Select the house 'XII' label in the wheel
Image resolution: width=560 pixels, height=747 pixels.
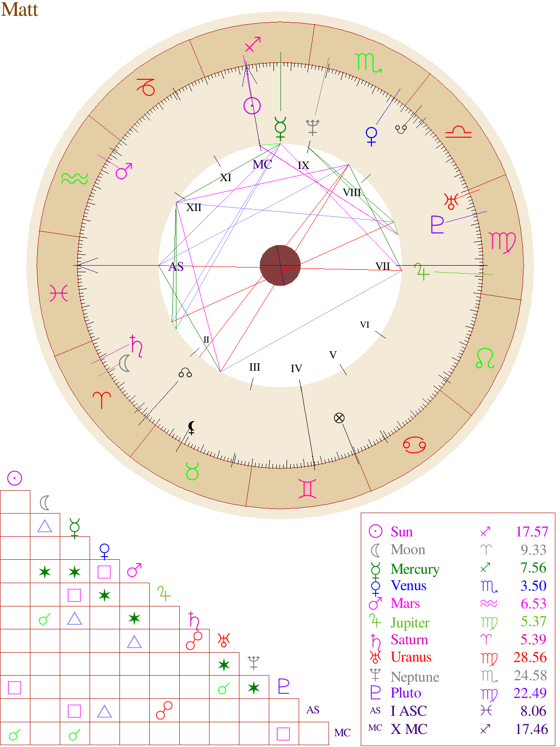click(x=194, y=207)
